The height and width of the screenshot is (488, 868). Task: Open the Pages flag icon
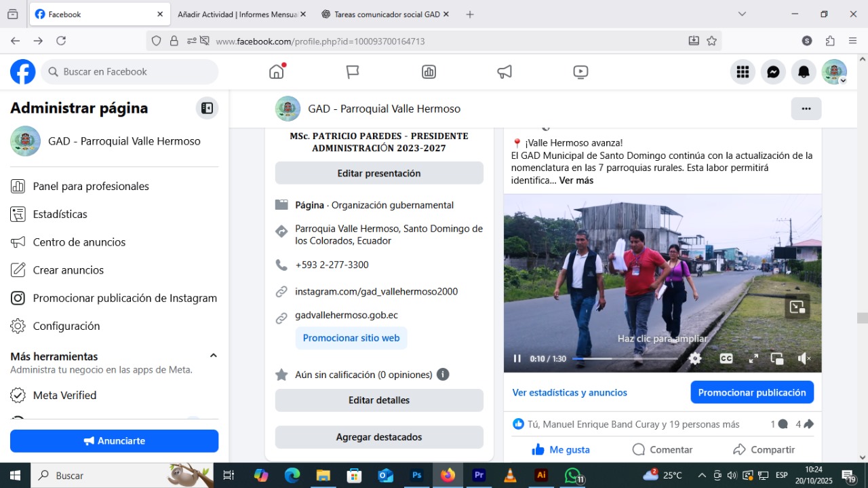point(353,72)
